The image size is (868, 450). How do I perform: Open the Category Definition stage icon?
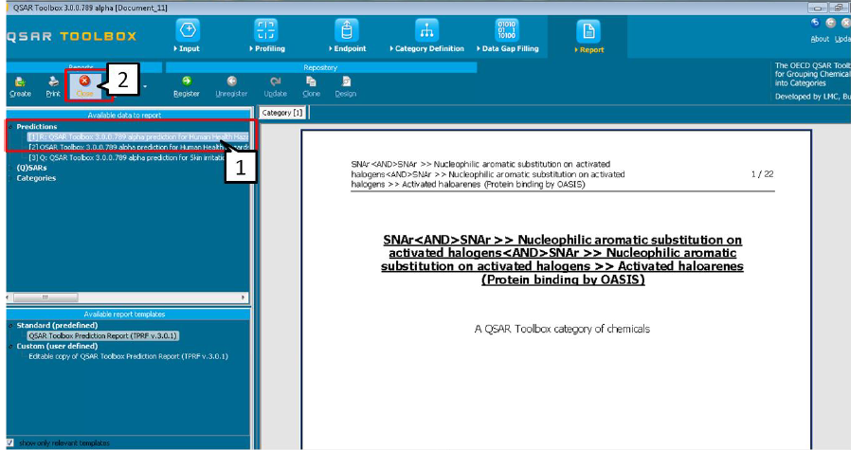(426, 30)
